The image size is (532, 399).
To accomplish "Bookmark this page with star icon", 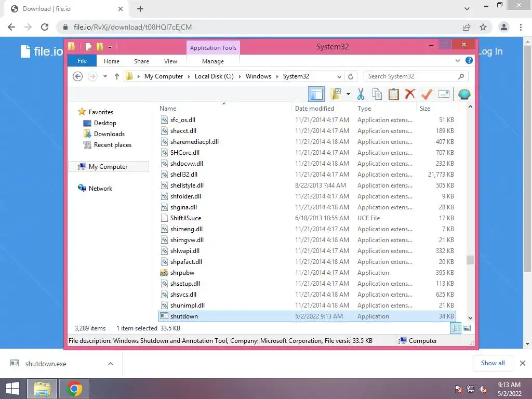I will pyautogui.click(x=483, y=27).
